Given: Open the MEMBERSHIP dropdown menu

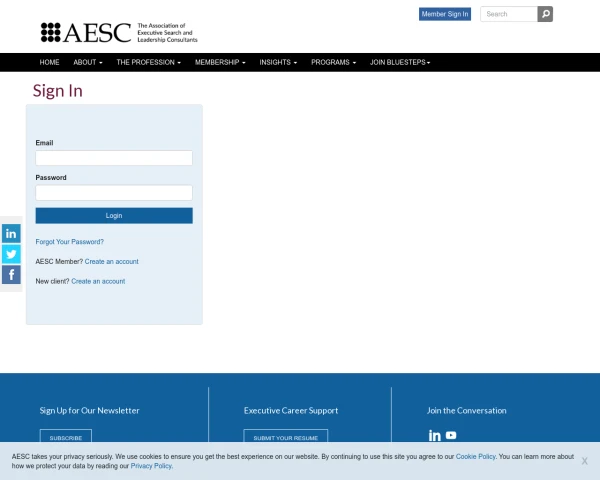Looking at the screenshot, I should coord(220,62).
